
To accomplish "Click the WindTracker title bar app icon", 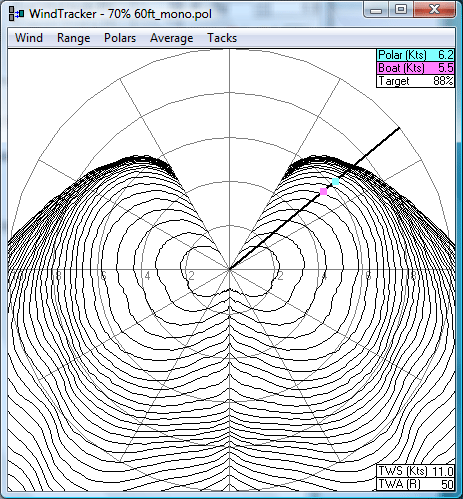I will point(17,14).
